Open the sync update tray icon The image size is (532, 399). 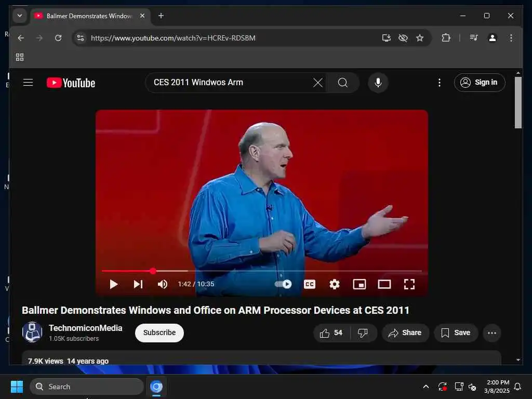coord(443,387)
